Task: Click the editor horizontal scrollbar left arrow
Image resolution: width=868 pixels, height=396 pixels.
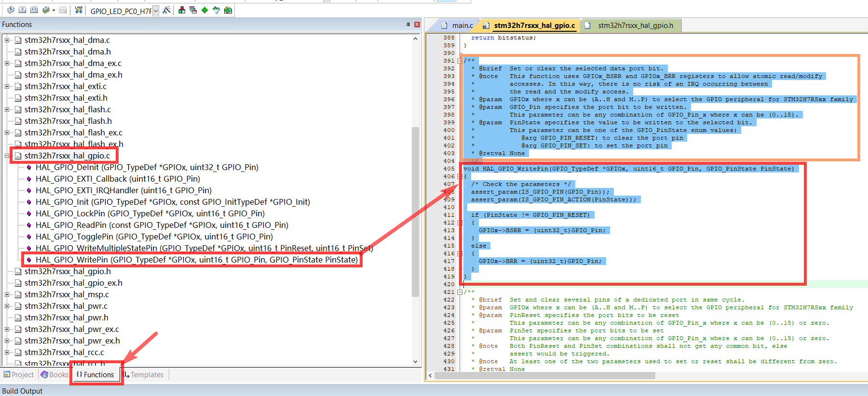Action: [x=430, y=375]
